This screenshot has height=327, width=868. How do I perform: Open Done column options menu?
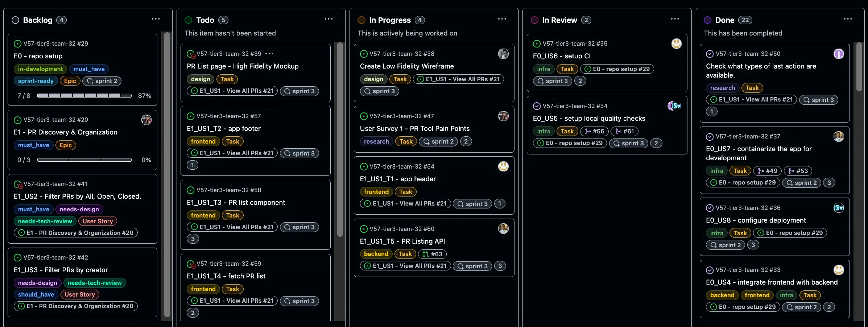point(848,19)
